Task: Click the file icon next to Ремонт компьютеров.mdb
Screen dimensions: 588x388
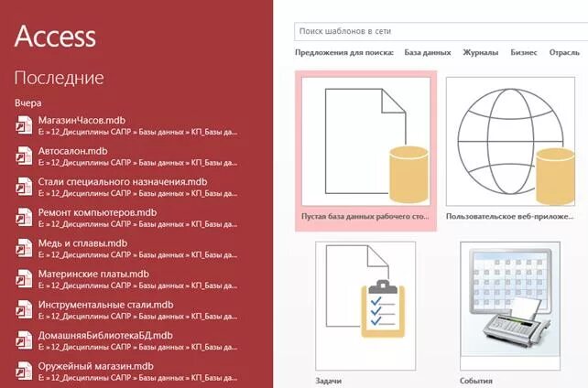Action: click(24, 217)
